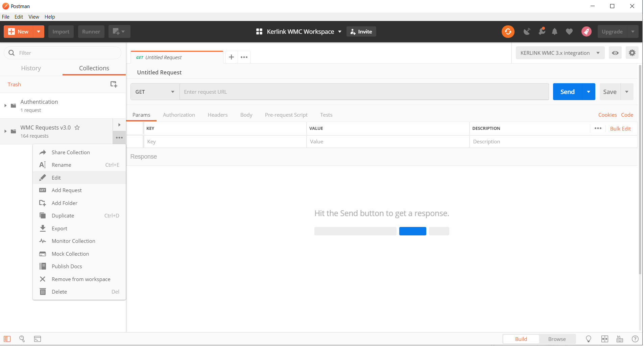Open Postman notifications bell
The width and height of the screenshot is (644, 346).
tap(554, 31)
